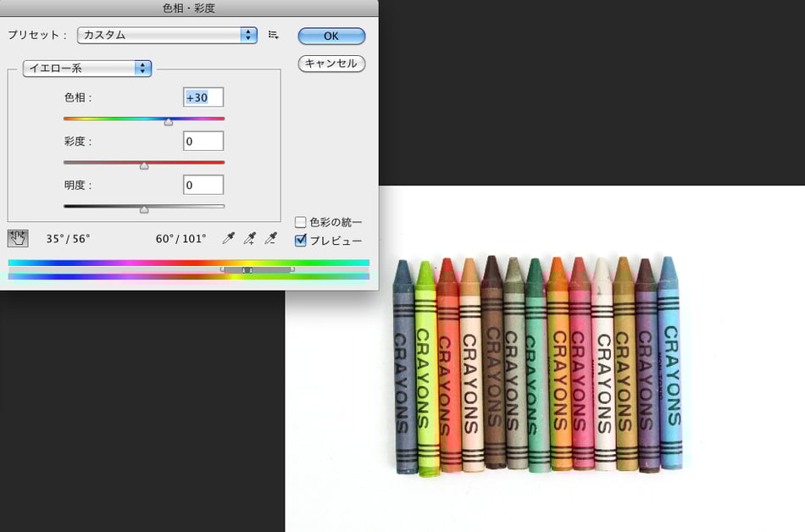Click the bright green crayon in the image

coord(427,369)
